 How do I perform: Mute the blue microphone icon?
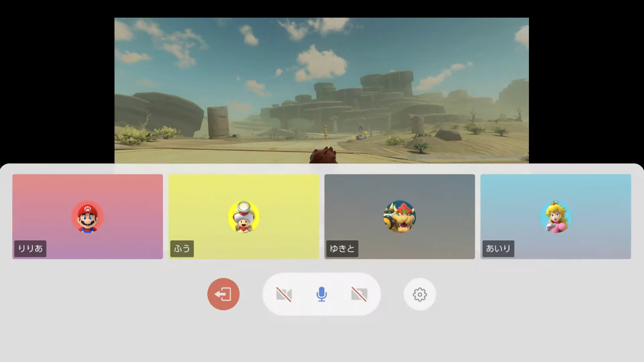click(x=322, y=294)
